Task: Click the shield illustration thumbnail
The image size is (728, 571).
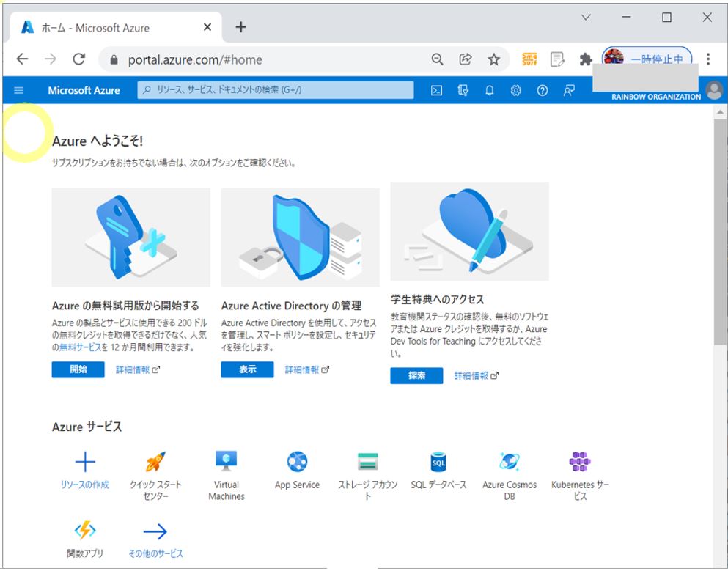Action: 301,237
